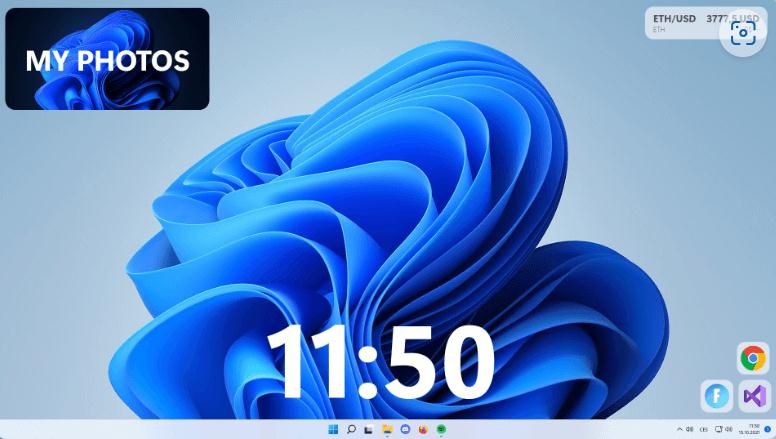
Task: Launch Visual Studio from desktop shortcut
Action: [755, 396]
